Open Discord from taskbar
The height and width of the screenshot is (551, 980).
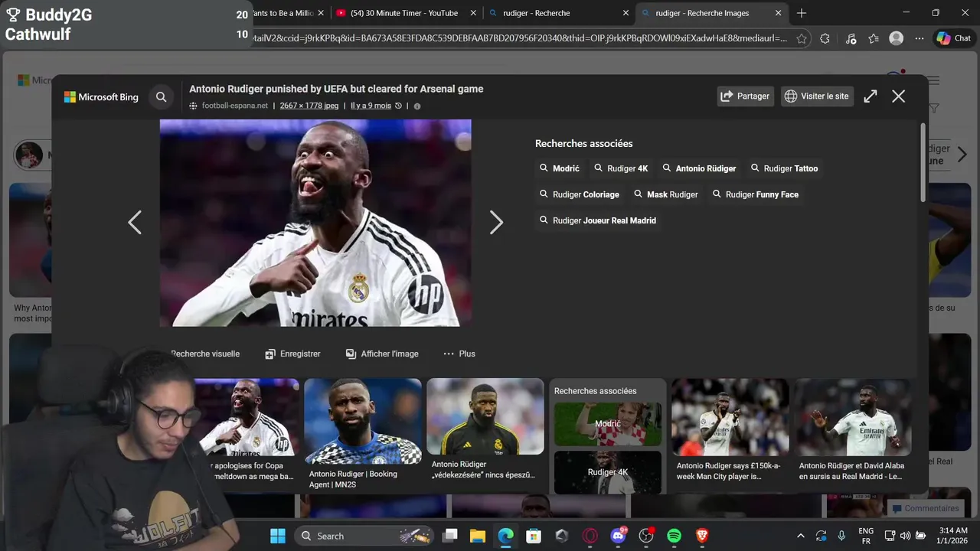point(618,536)
